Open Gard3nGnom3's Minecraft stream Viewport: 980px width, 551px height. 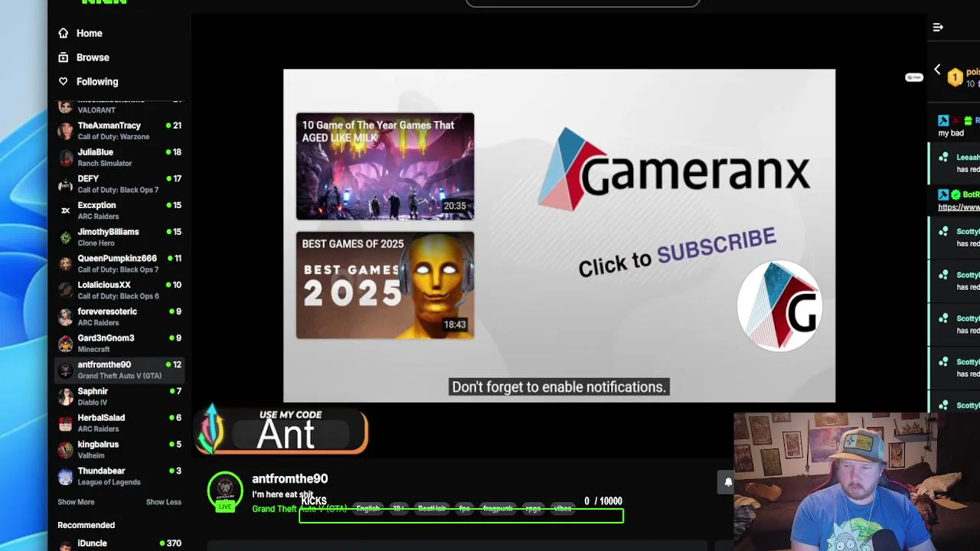(x=119, y=344)
